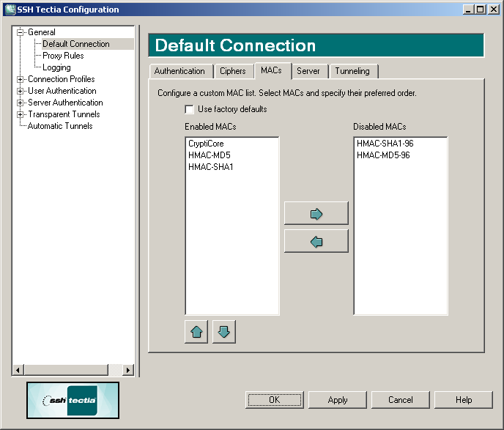Viewport: 504px width, 430px height.
Task: Click the SSH Tectia title bar icon
Action: [x=9, y=9]
